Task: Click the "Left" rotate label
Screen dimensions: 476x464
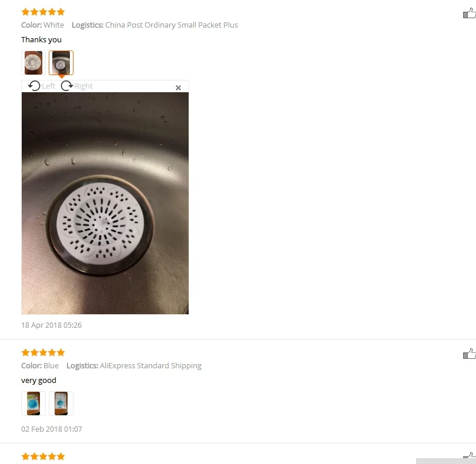Action: click(48, 86)
